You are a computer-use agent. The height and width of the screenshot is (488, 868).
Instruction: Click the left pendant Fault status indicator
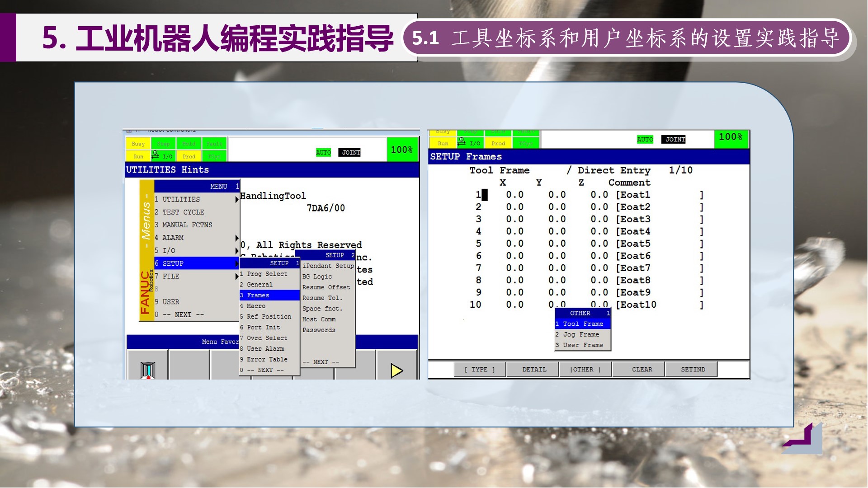click(214, 144)
